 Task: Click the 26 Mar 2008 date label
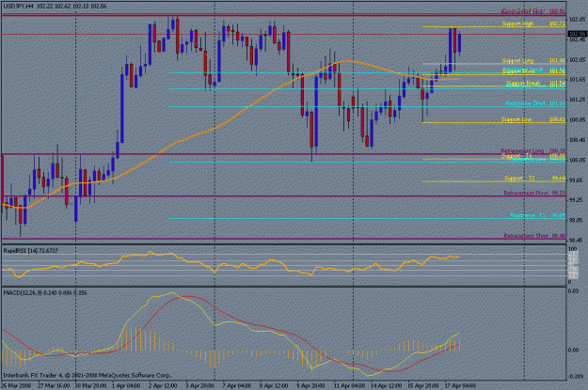tap(16, 385)
